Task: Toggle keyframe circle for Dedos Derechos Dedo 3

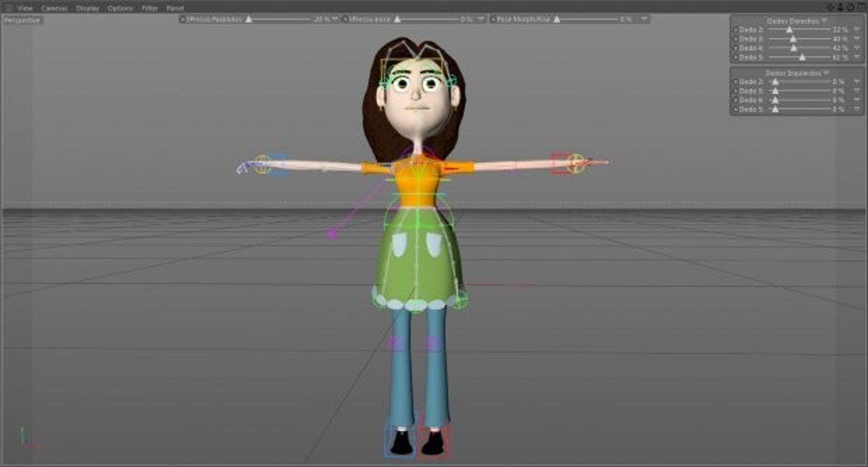Action: [x=735, y=39]
